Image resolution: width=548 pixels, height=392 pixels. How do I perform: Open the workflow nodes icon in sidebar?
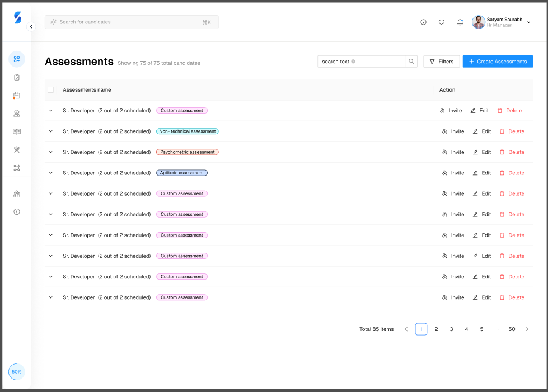click(17, 168)
